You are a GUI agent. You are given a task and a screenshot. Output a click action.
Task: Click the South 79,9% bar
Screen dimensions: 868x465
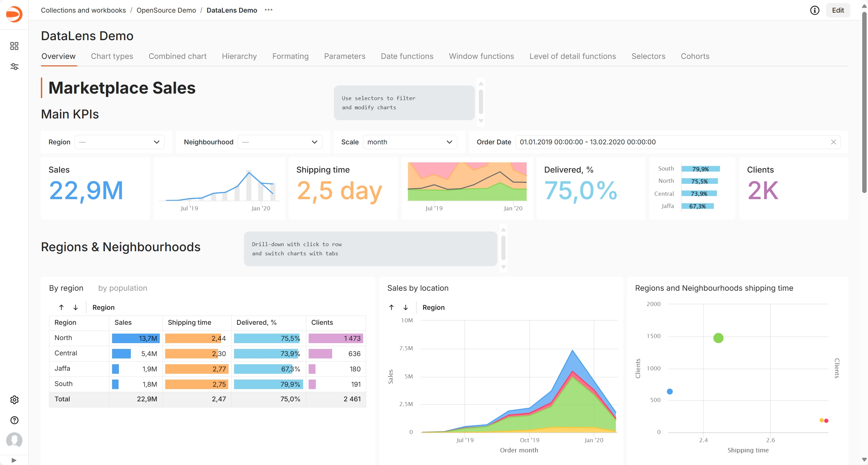(x=701, y=169)
